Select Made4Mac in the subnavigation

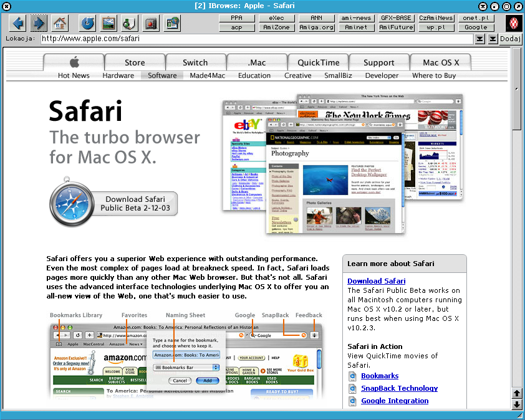pos(207,75)
